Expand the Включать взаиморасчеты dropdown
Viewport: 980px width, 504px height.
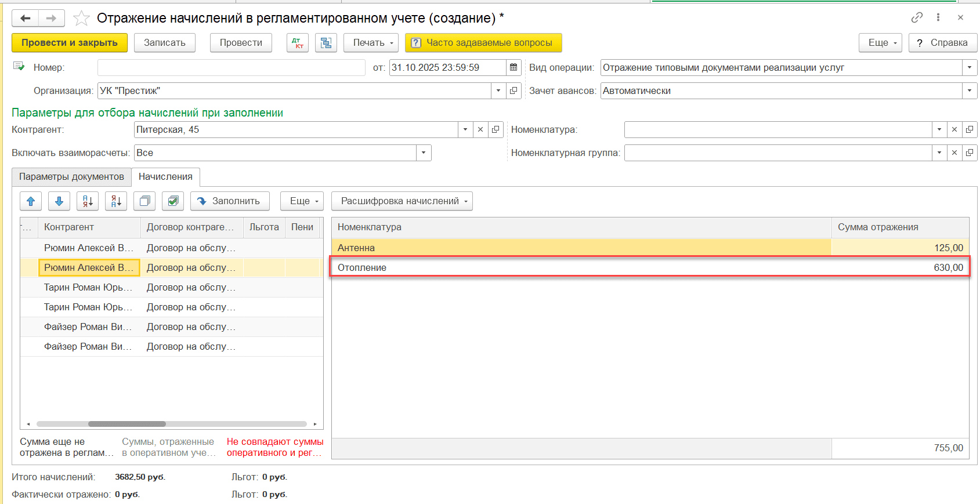(424, 153)
